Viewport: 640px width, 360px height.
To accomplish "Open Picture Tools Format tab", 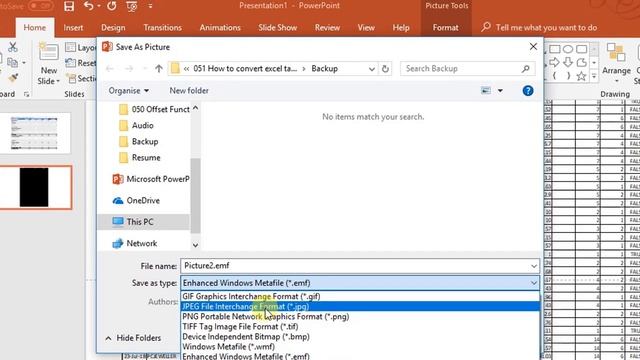I will click(x=445, y=27).
